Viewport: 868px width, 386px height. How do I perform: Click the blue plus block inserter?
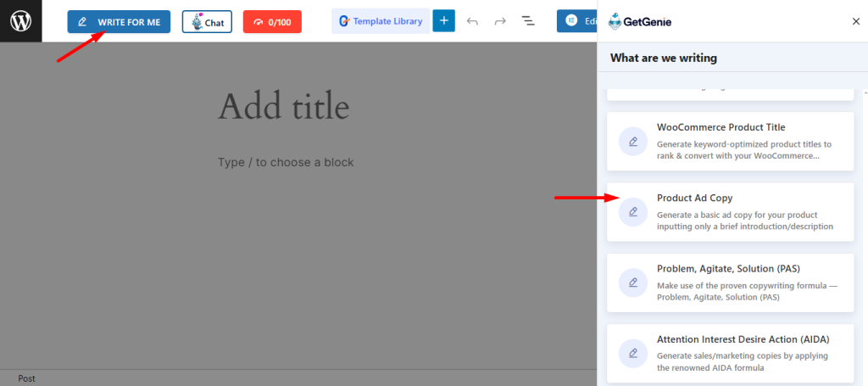(443, 21)
